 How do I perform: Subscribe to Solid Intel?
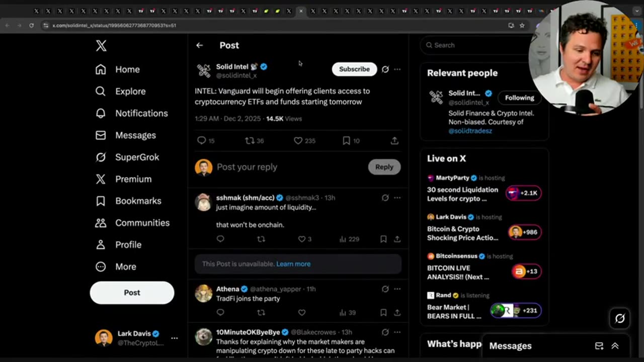(x=354, y=69)
